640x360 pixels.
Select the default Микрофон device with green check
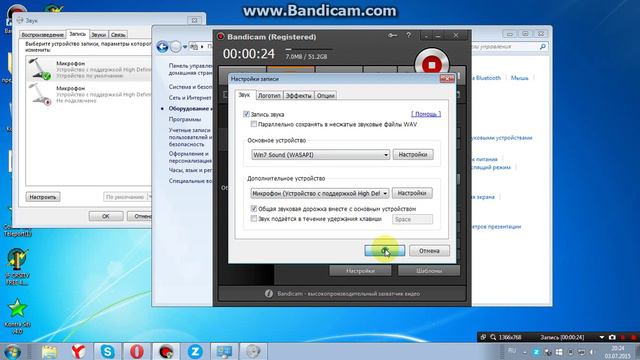click(x=88, y=69)
